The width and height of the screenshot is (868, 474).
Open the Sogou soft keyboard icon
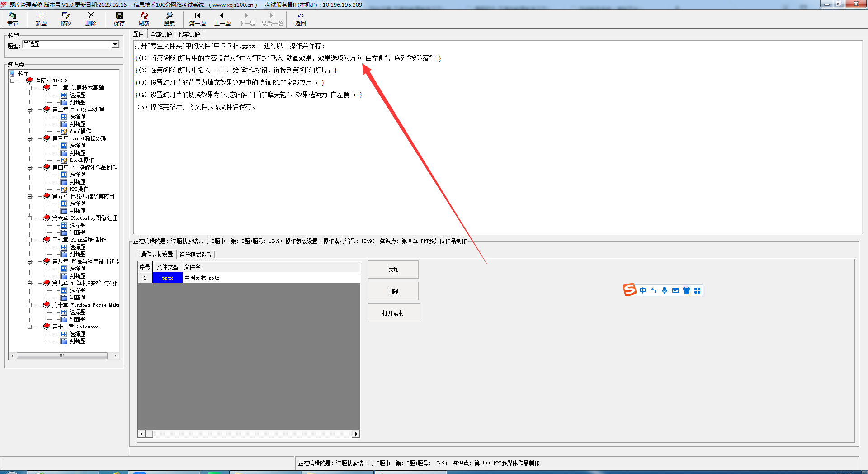(675, 290)
